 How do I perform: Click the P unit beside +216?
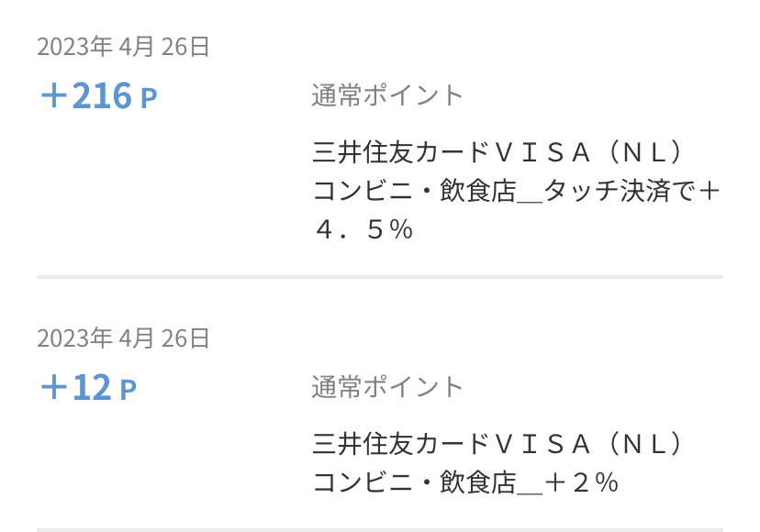click(149, 98)
